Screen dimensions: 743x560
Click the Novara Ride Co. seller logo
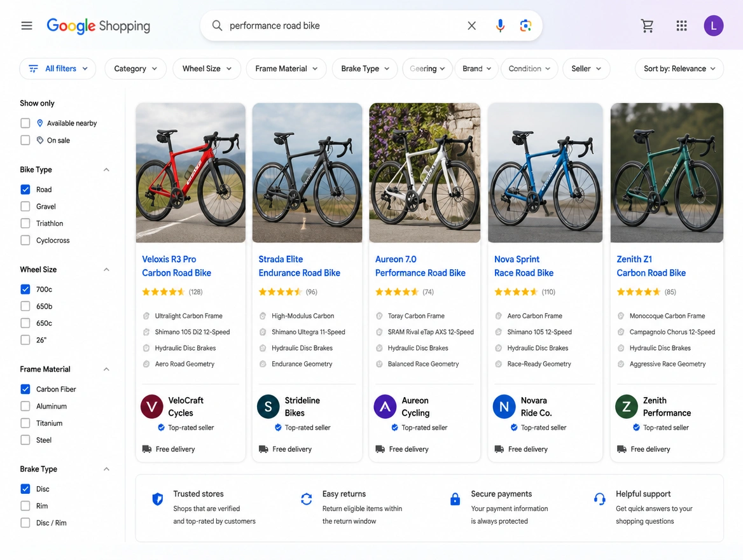(x=504, y=407)
